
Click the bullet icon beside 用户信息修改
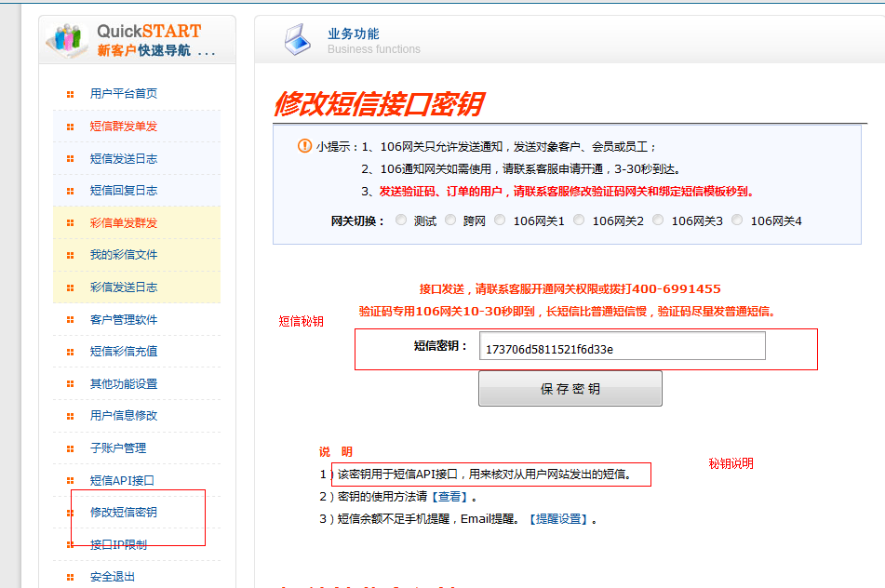70,416
